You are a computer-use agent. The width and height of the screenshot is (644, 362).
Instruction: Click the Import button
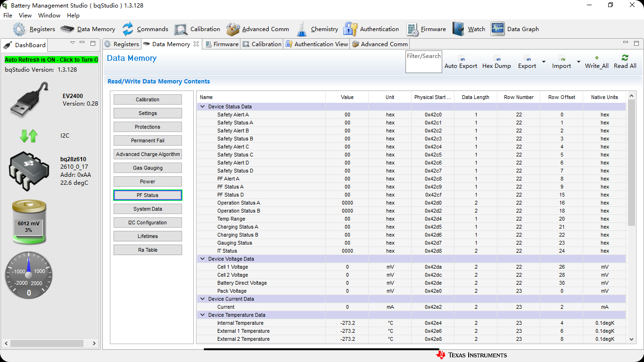561,62
